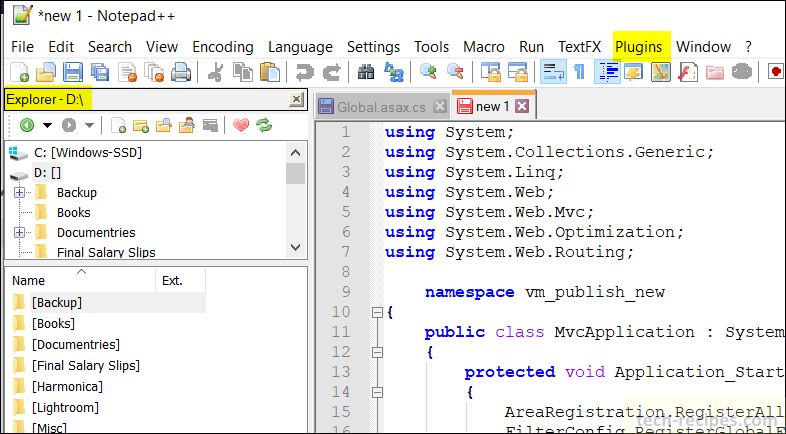Zoom in with the magnifier plus icon
The width and height of the screenshot is (786, 434).
pyautogui.click(x=428, y=72)
